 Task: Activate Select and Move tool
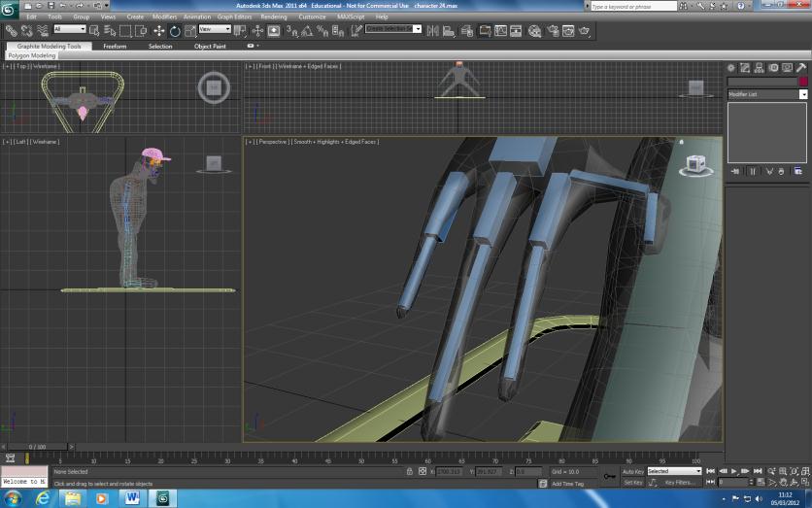pyautogui.click(x=159, y=31)
